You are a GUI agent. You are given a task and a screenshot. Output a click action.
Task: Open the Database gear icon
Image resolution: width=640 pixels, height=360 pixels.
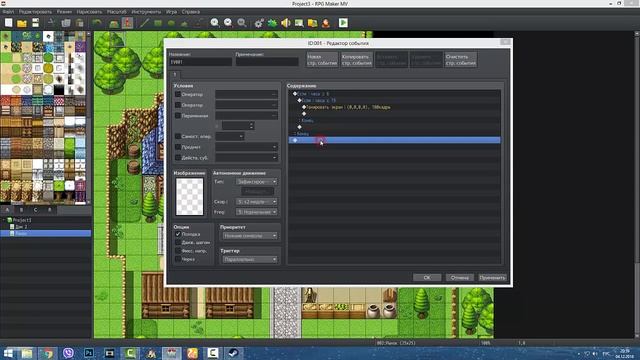(259, 23)
